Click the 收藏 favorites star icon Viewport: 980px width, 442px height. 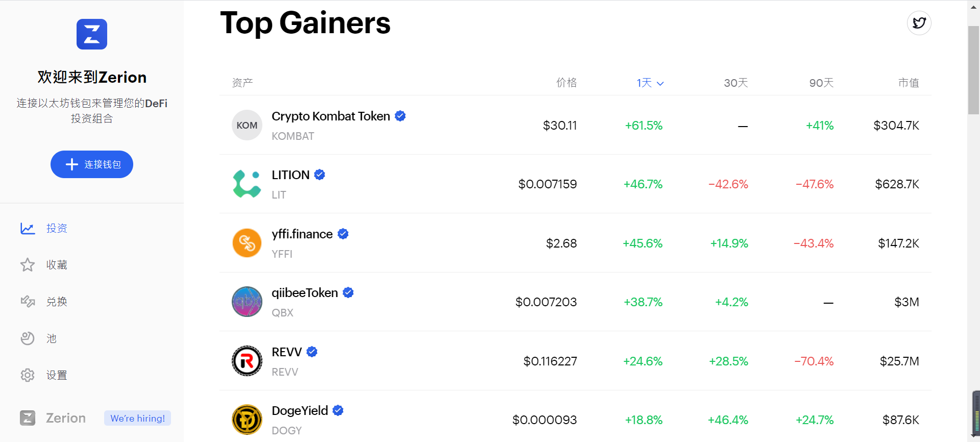click(28, 265)
